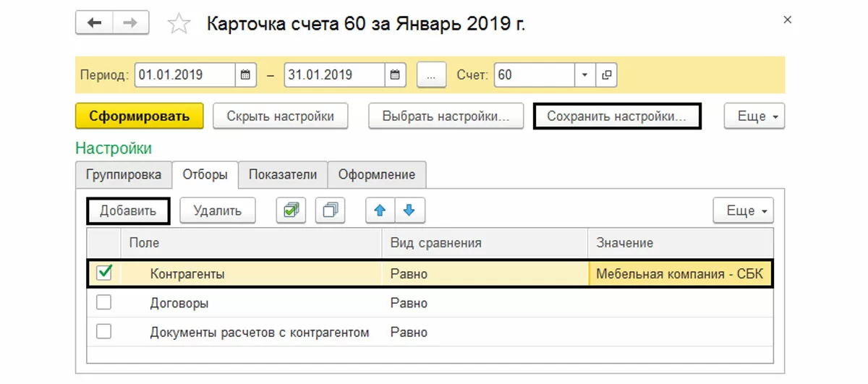Move selected filter row down

409,210
